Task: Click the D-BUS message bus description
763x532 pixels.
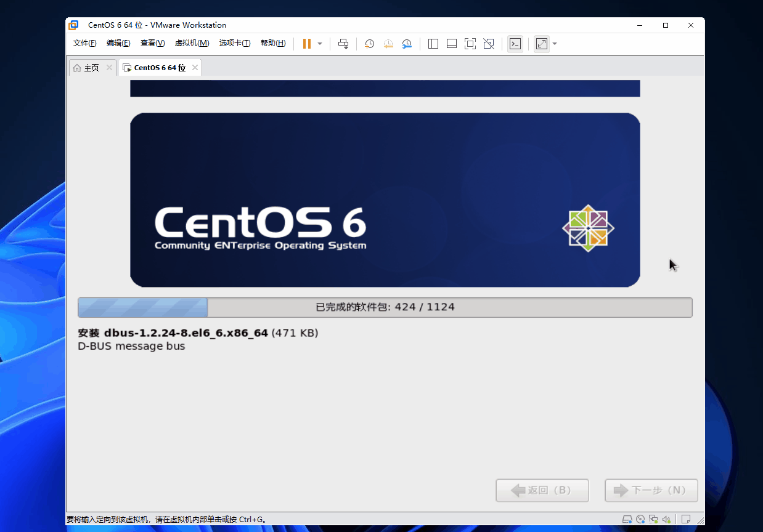Action: [x=132, y=346]
